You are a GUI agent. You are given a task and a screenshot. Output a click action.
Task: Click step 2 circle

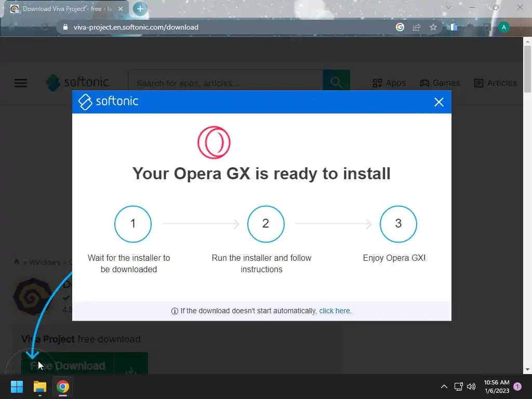[265, 224]
